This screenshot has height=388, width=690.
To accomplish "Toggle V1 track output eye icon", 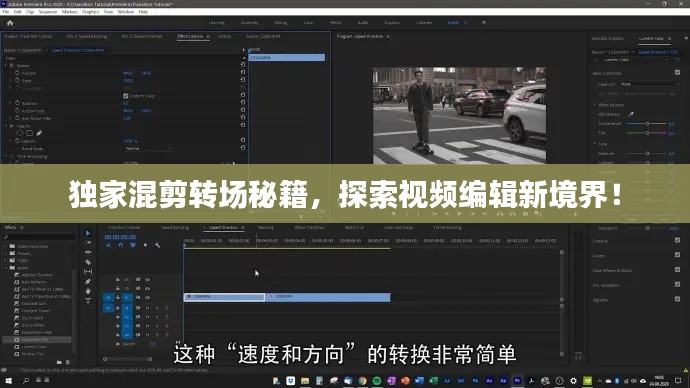I will tap(147, 297).
